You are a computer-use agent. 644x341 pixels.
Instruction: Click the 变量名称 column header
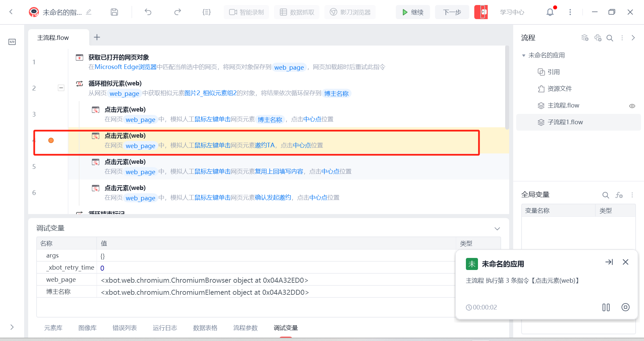[558, 211]
